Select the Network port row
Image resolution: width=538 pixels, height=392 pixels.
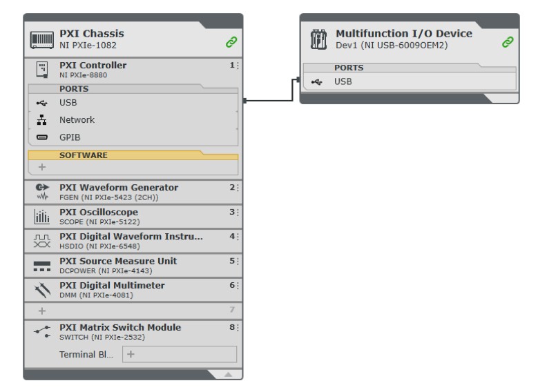point(133,119)
